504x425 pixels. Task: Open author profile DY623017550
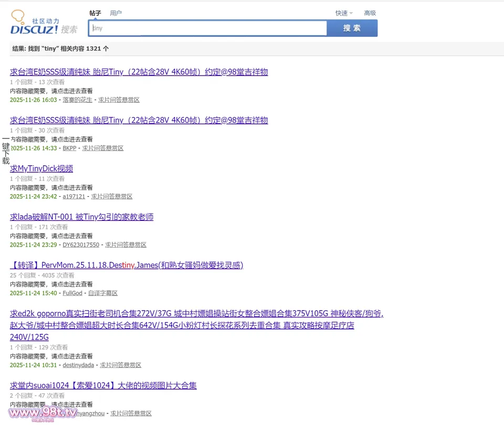(81, 245)
